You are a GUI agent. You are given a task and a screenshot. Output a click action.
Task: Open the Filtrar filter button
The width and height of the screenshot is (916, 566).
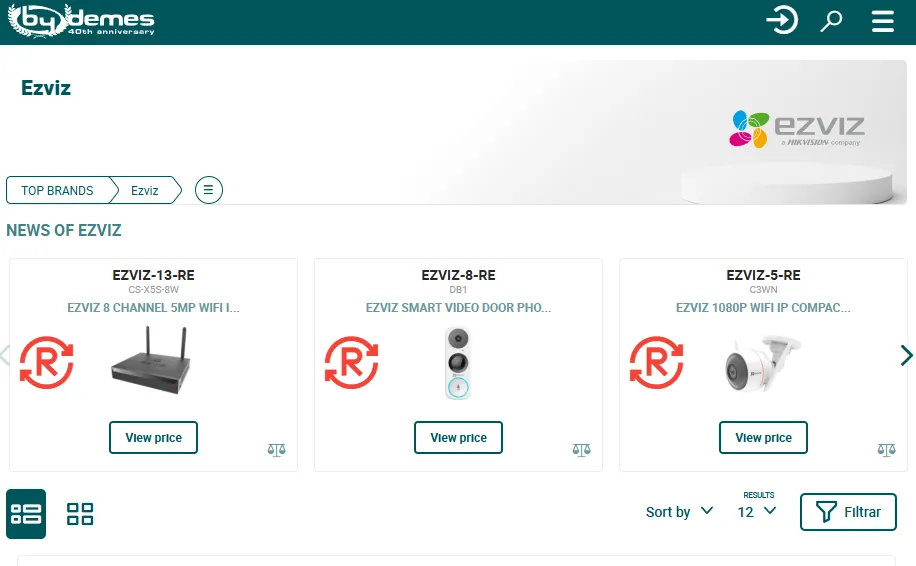point(848,512)
